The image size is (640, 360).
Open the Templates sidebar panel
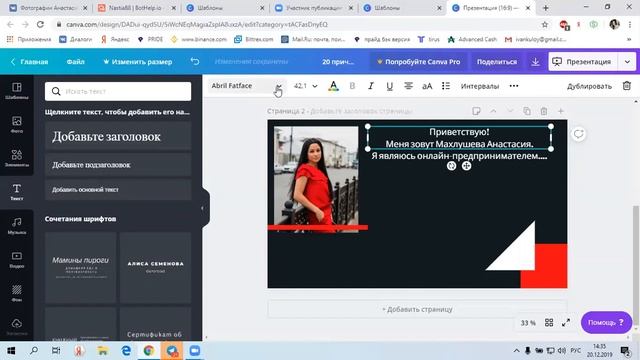(x=17, y=91)
